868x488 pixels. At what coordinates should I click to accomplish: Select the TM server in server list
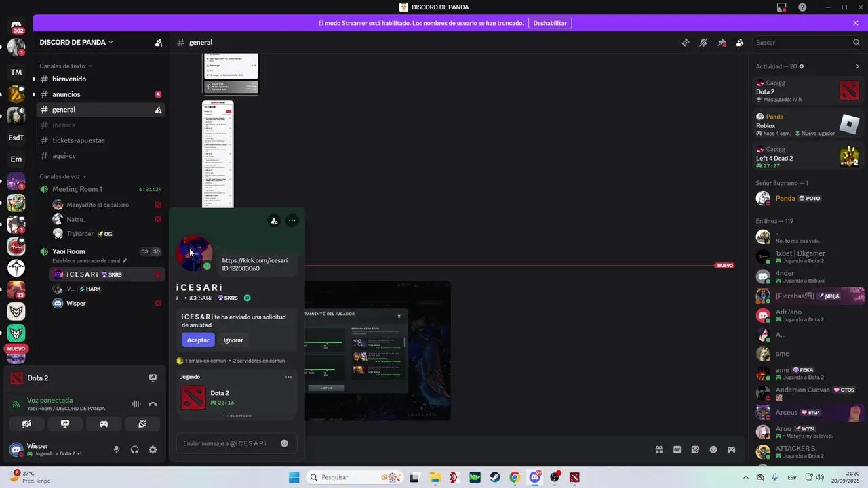click(16, 72)
